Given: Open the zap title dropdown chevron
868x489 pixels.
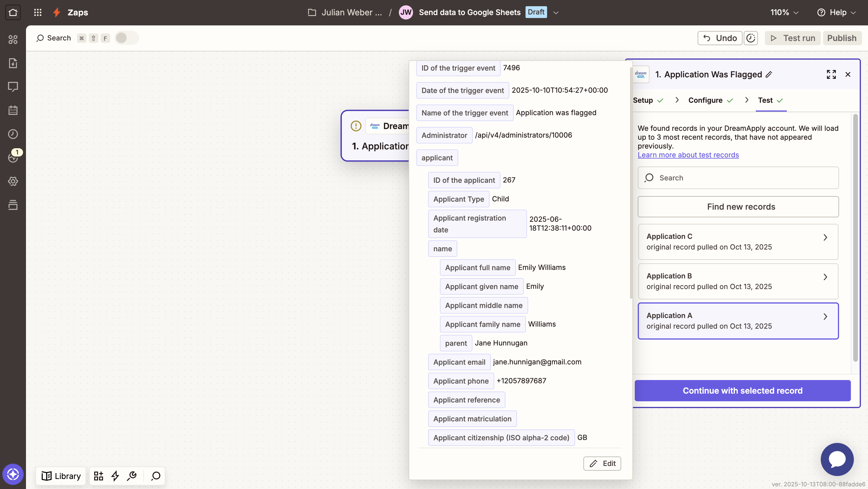Looking at the screenshot, I should click(x=556, y=12).
